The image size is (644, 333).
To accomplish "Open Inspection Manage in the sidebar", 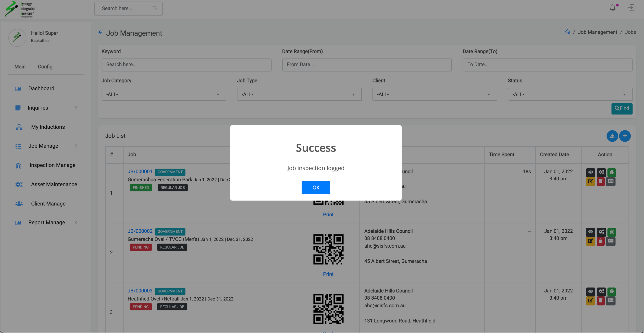I will [52, 165].
